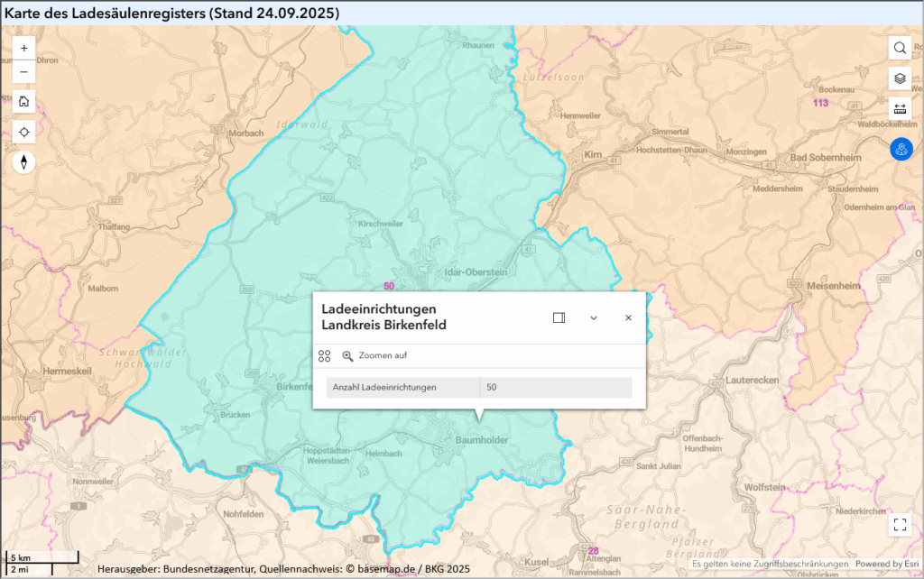Open the map search tool
This screenshot has height=579, width=924.
(900, 48)
